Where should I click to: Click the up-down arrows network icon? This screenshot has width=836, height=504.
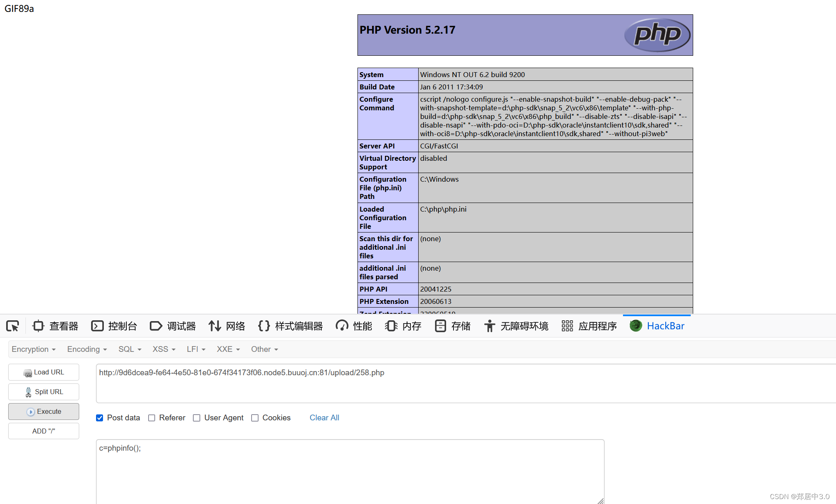215,326
